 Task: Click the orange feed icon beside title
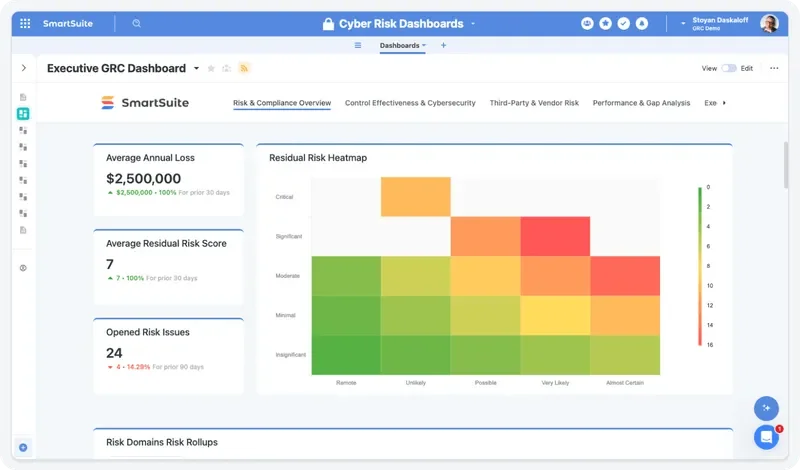click(x=244, y=68)
